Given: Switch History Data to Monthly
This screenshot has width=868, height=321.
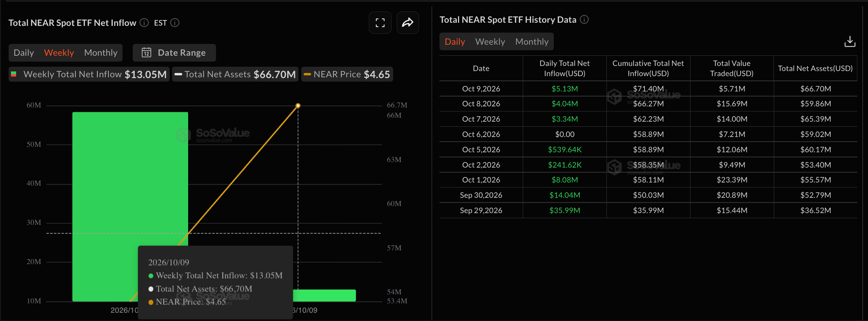Looking at the screenshot, I should click(x=532, y=42).
